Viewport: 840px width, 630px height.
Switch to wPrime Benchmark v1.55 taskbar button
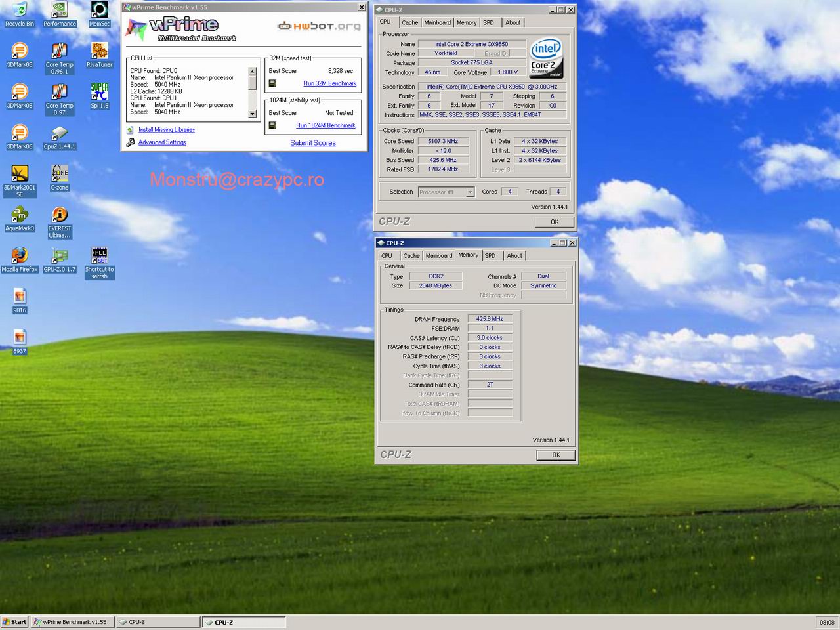coord(73,622)
